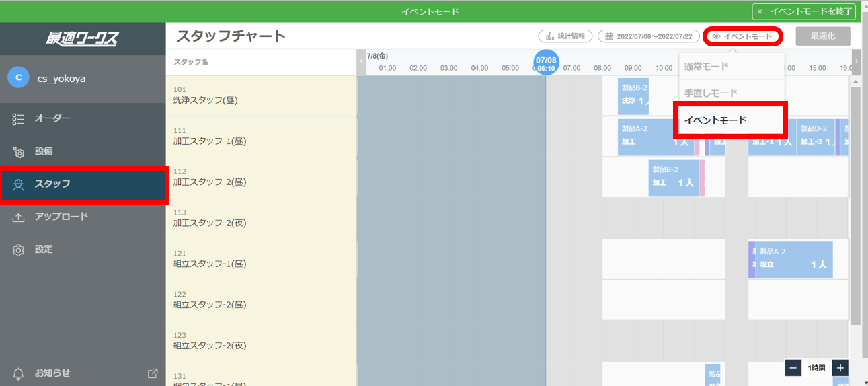The width and height of the screenshot is (868, 386).
Task: Click the plus zoom-in icon
Action: click(x=840, y=368)
